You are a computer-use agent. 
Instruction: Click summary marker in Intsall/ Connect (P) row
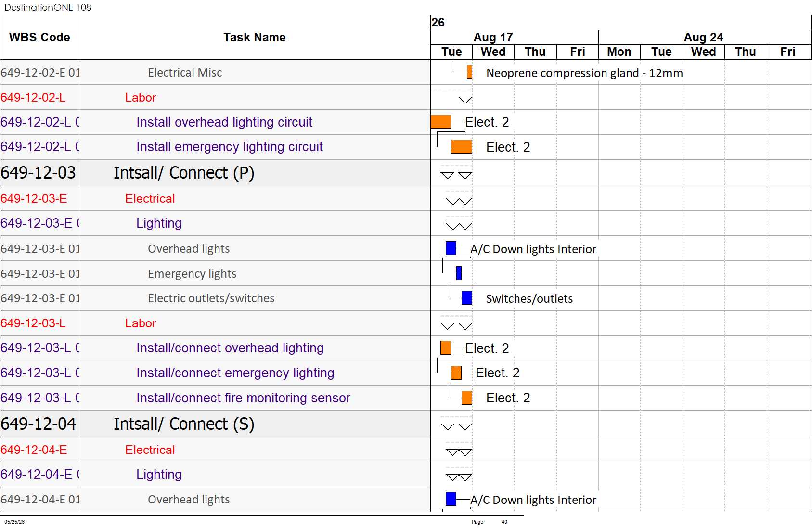(x=456, y=175)
